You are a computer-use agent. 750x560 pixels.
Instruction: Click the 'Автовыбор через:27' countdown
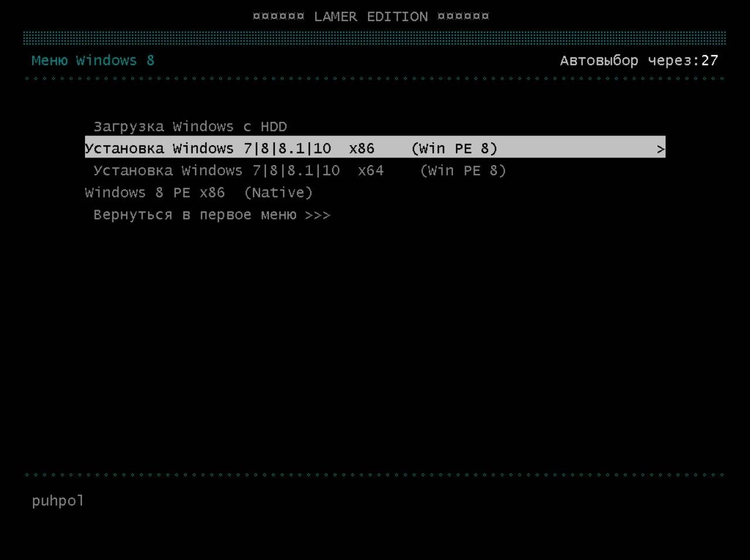click(x=639, y=61)
